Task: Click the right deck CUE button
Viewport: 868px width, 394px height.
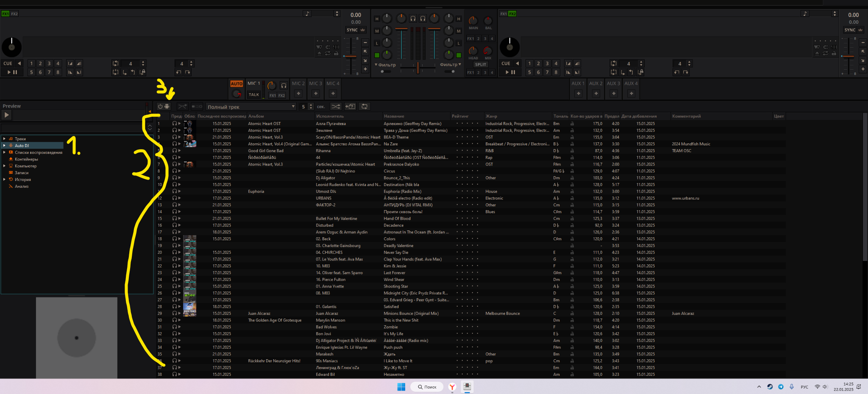Action: (506, 64)
